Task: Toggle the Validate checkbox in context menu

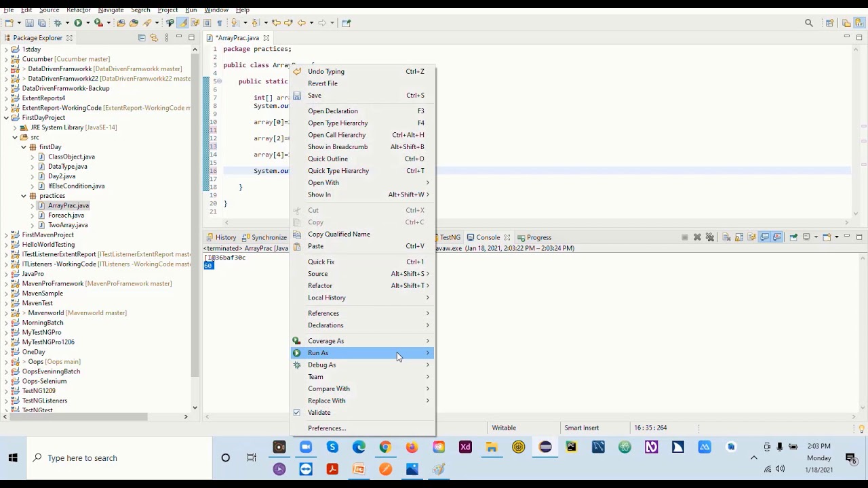Action: tap(296, 413)
